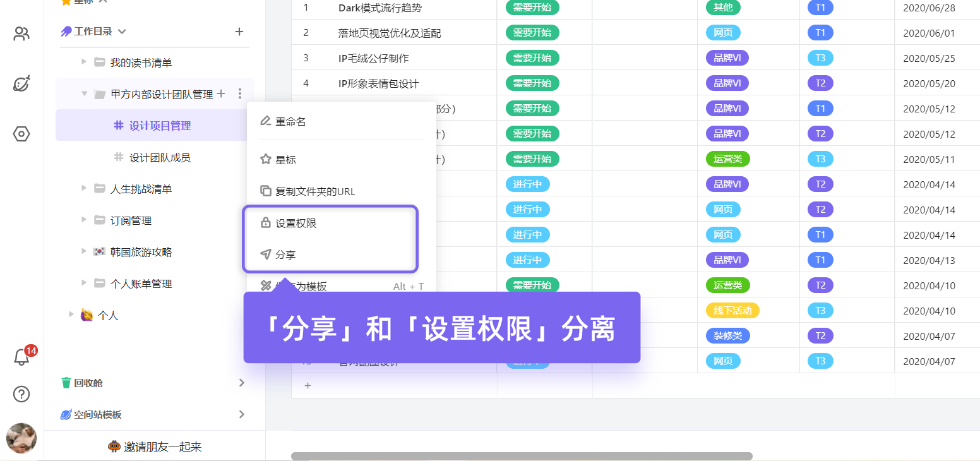980x461 pixels.
Task: Click the 2020/06/01 date cell
Action: (929, 33)
